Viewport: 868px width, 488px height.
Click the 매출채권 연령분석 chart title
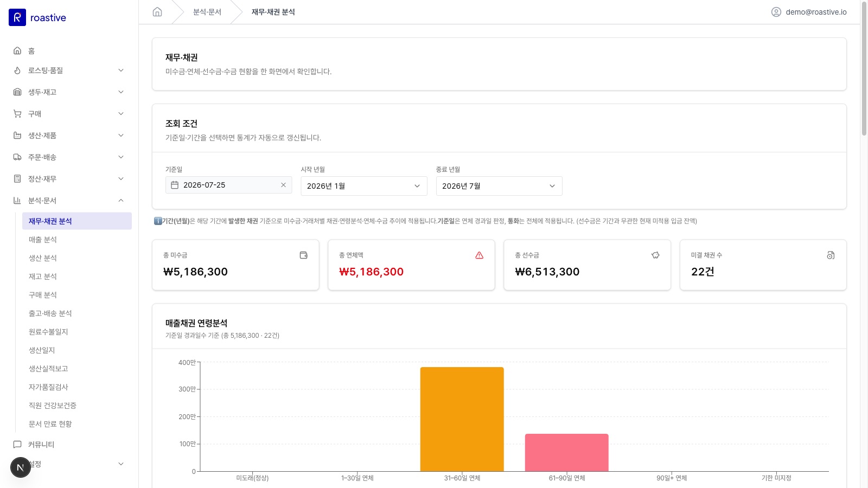point(196,323)
